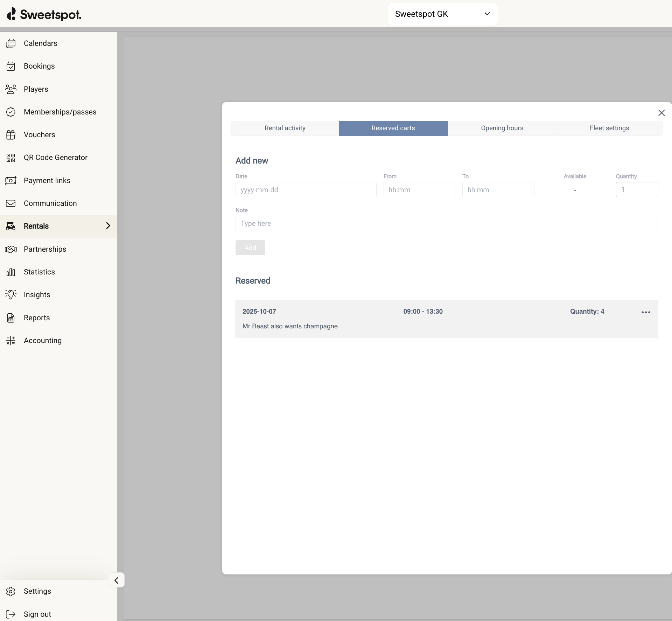
Task: Open the Opening hours tab
Action: point(502,128)
